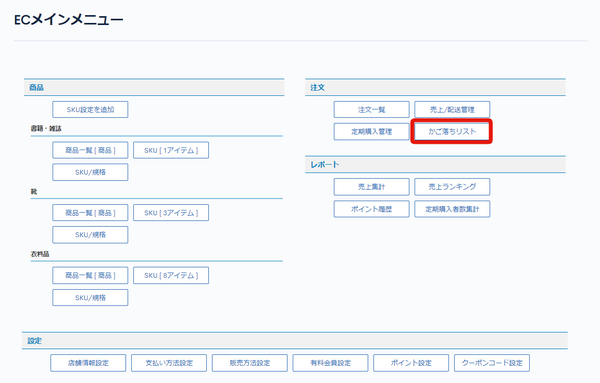Open 販売方法設定
The height and width of the screenshot is (383, 600).
point(250,363)
